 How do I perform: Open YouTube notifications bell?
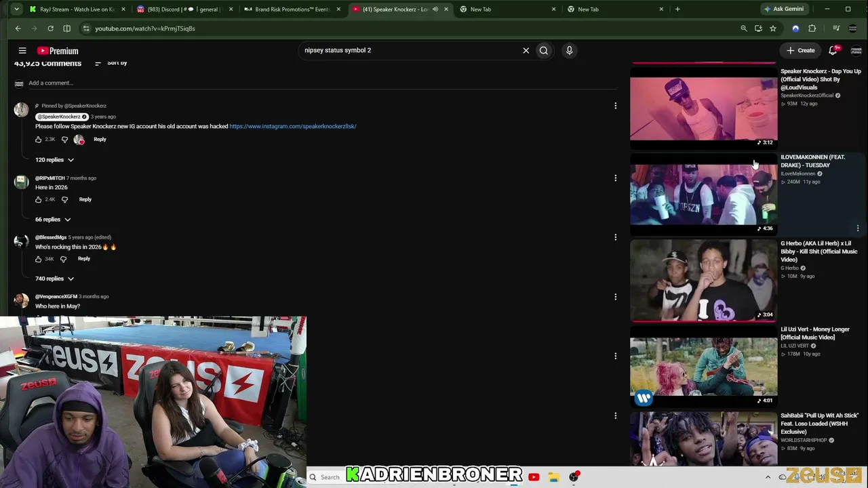click(833, 50)
